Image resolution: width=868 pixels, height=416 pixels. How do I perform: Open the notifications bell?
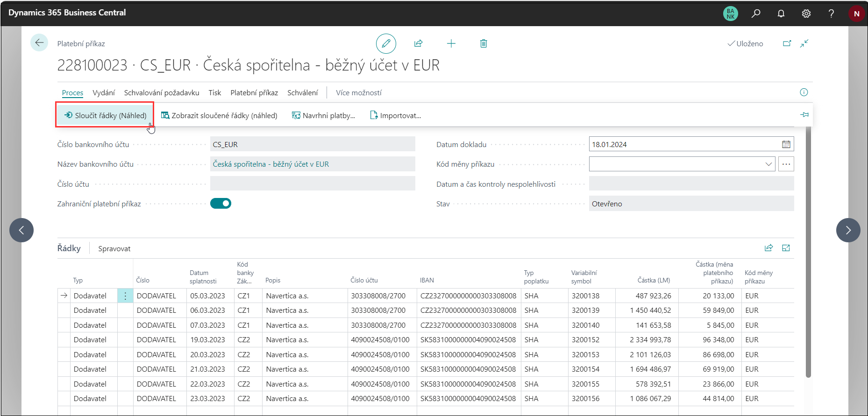(x=781, y=14)
